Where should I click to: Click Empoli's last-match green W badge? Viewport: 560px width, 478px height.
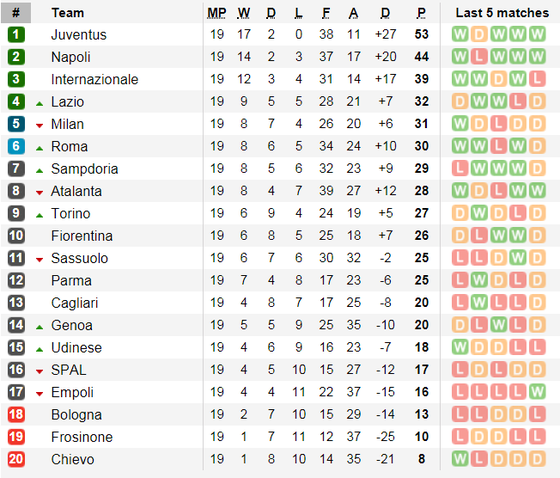(x=537, y=392)
